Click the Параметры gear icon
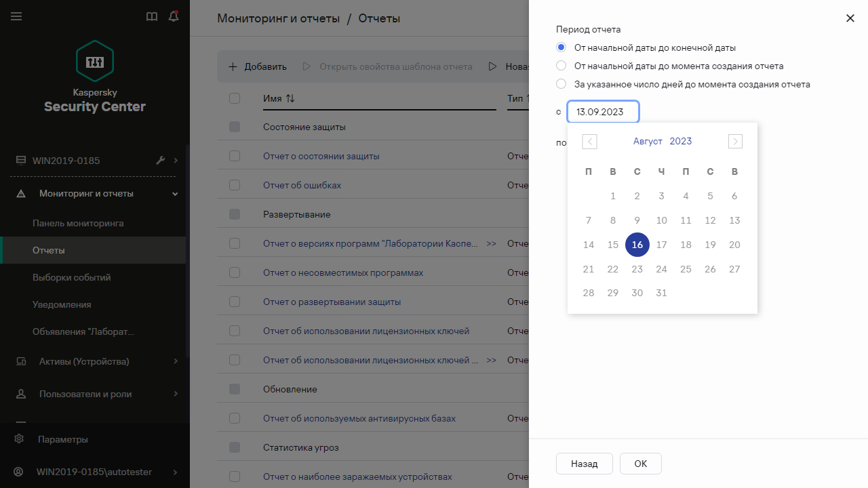The image size is (868, 488). click(x=19, y=439)
